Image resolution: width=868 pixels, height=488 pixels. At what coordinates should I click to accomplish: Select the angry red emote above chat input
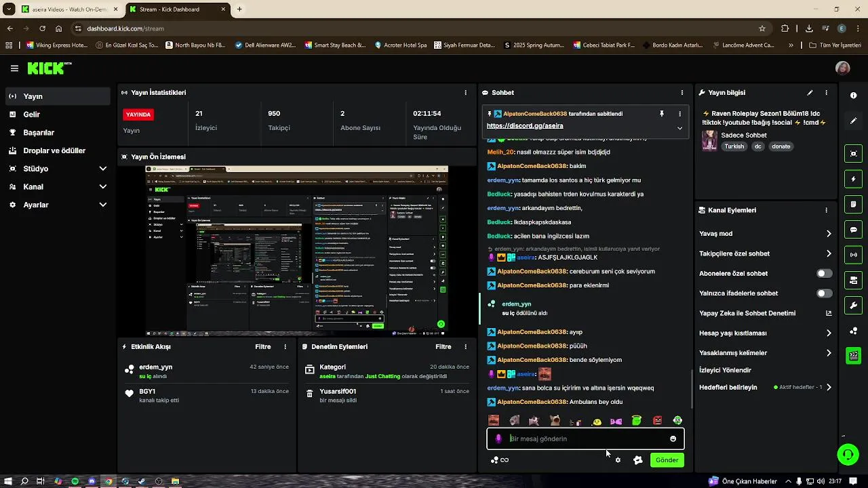pos(657,421)
